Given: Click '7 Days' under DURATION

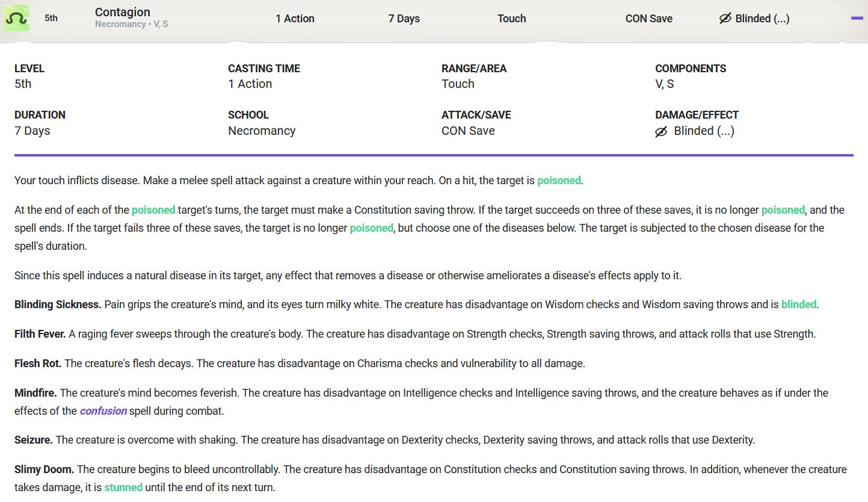Looking at the screenshot, I should pos(32,131).
